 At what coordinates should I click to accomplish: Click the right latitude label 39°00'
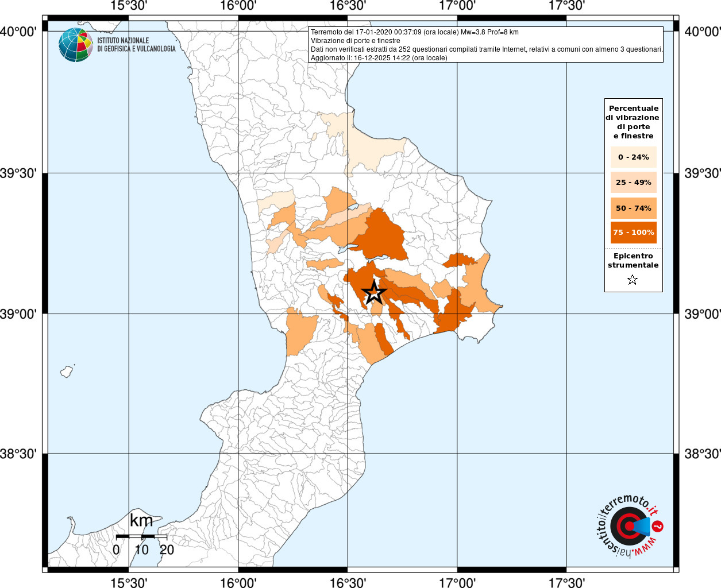tap(702, 314)
